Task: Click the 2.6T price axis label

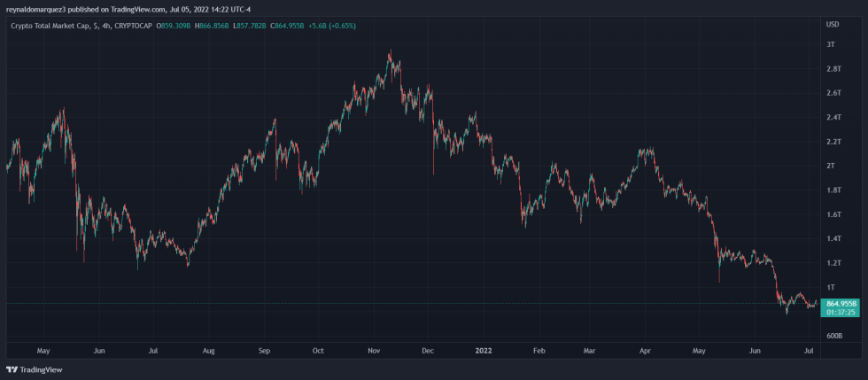Action: coord(833,93)
